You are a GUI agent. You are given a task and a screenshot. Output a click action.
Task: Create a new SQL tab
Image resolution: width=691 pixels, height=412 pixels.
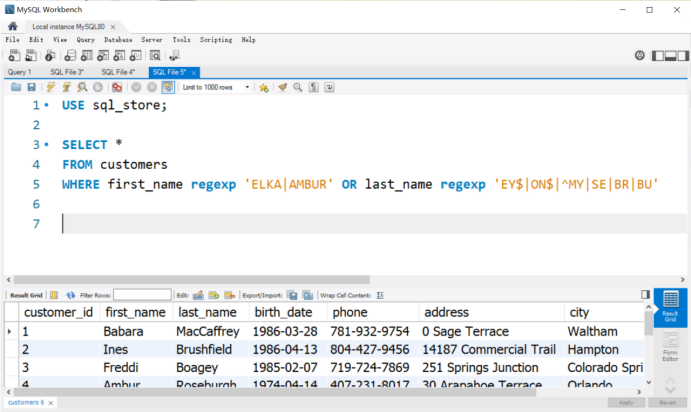(14, 56)
